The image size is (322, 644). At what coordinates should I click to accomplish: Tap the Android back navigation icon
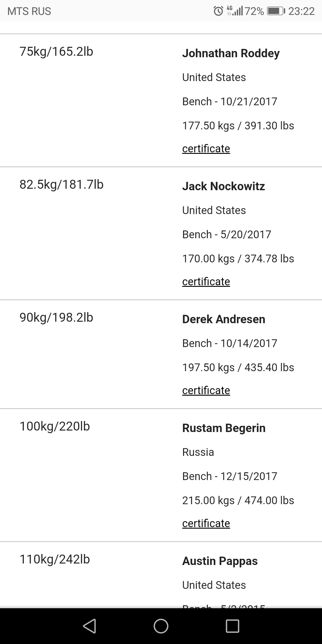pos(90,626)
